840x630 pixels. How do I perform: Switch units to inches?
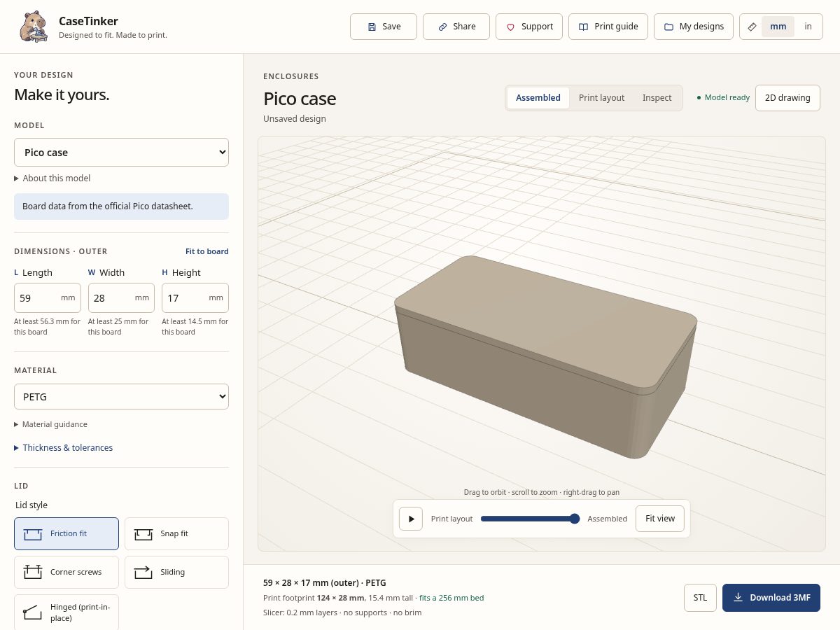[808, 27]
